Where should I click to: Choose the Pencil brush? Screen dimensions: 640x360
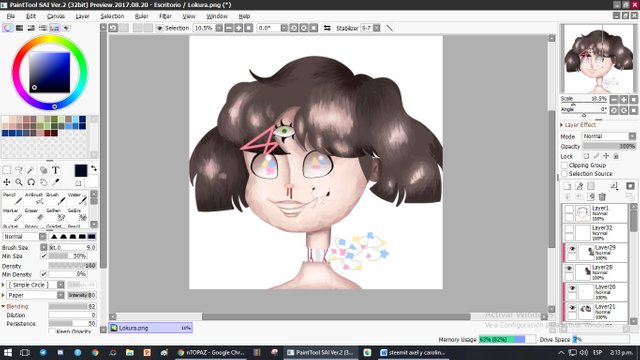pos(12,199)
